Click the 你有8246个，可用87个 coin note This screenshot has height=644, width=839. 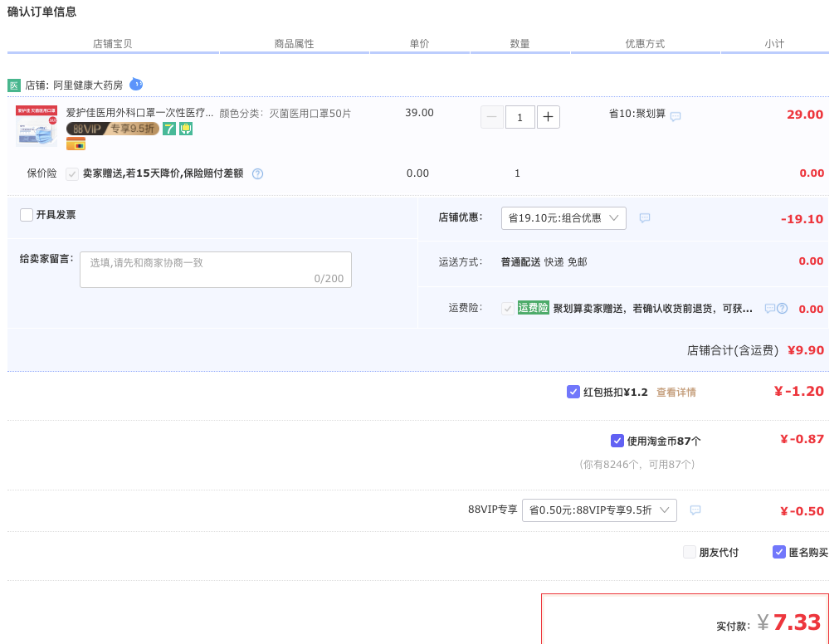637,464
